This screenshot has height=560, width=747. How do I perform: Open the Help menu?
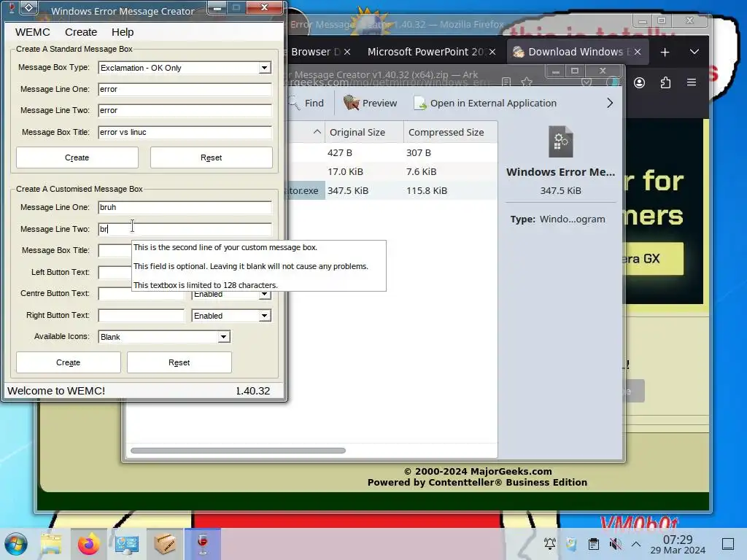(123, 32)
